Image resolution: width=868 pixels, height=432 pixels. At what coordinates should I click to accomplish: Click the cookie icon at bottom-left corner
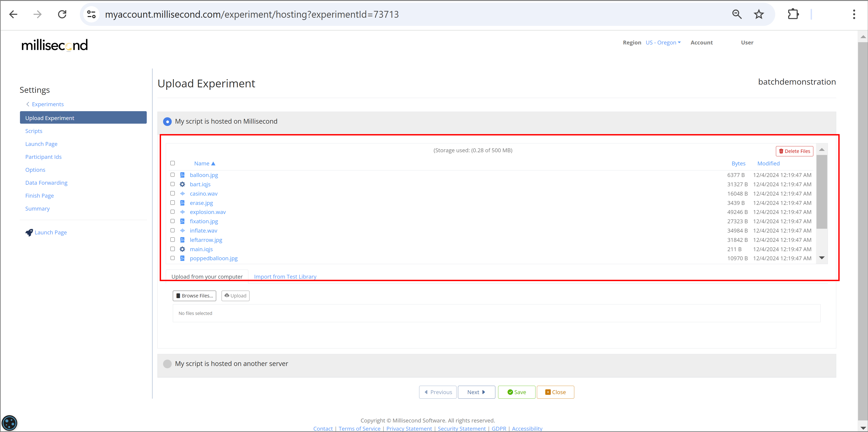9,423
